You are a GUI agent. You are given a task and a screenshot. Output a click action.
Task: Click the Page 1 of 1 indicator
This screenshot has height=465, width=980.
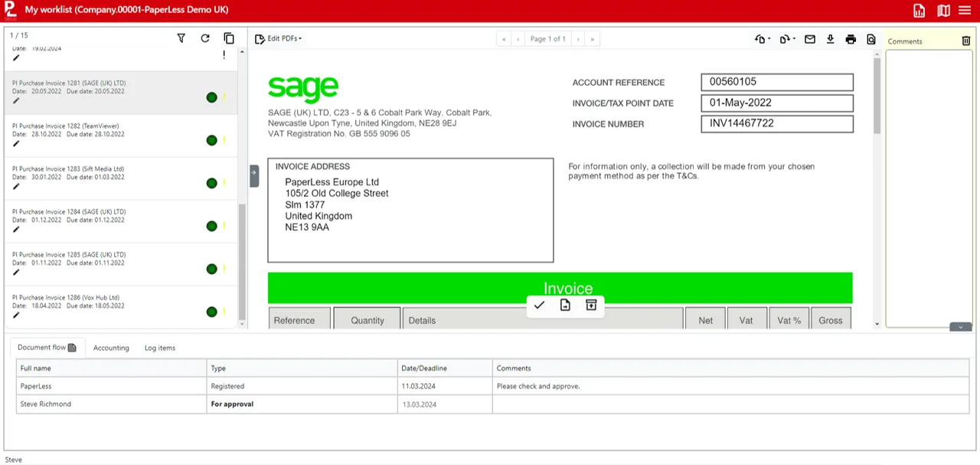click(x=548, y=39)
